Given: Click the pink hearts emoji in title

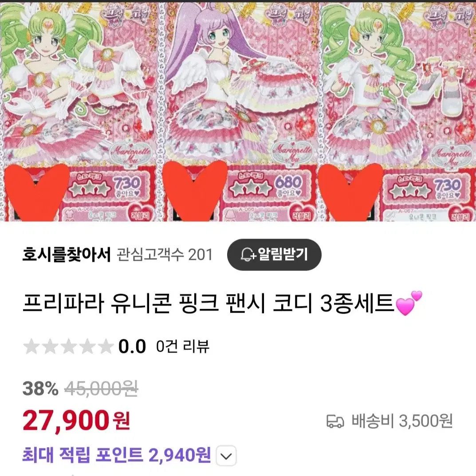Looking at the screenshot, I should pos(409,303).
